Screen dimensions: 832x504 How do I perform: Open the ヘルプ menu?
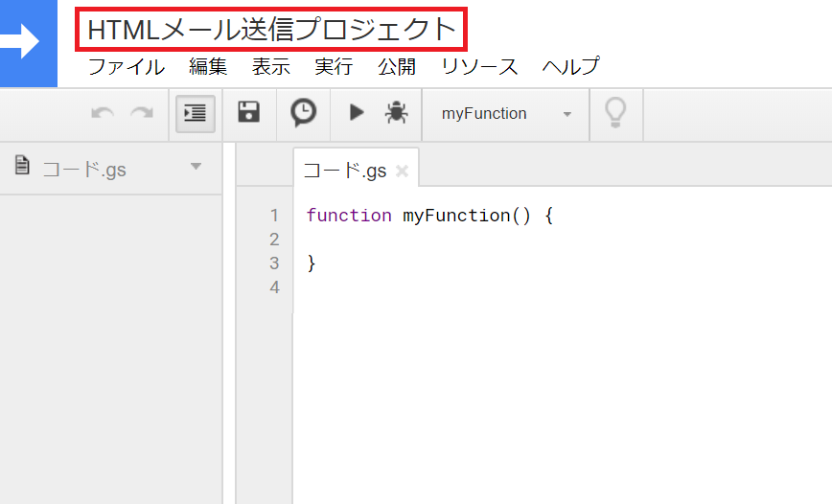pyautogui.click(x=571, y=67)
